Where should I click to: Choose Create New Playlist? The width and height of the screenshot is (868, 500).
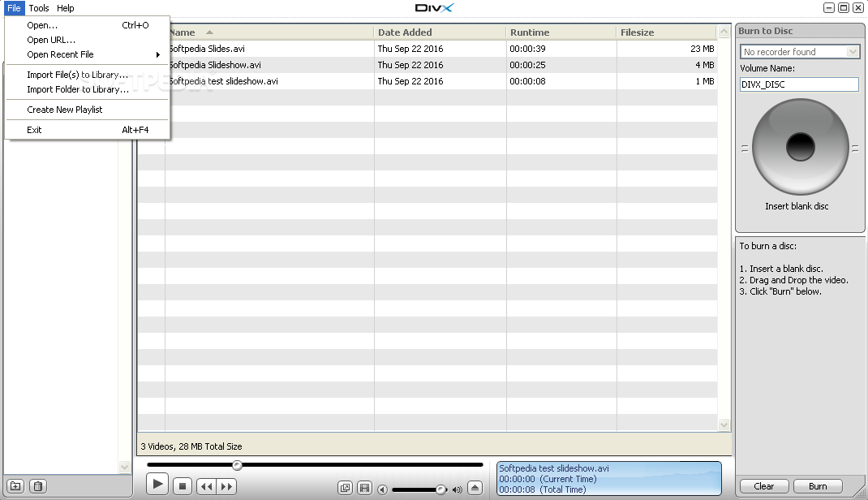[88, 110]
